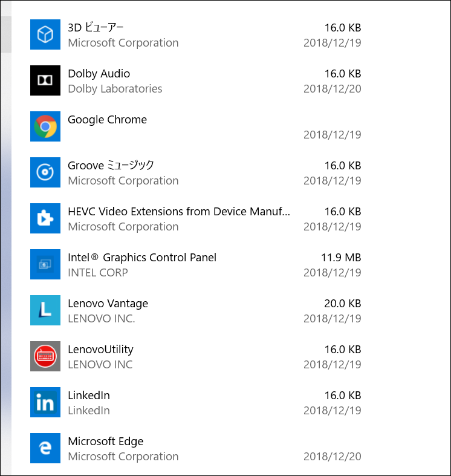This screenshot has width=451, height=476.
Task: Click the Lenovo Vantage L icon
Action: (45, 310)
